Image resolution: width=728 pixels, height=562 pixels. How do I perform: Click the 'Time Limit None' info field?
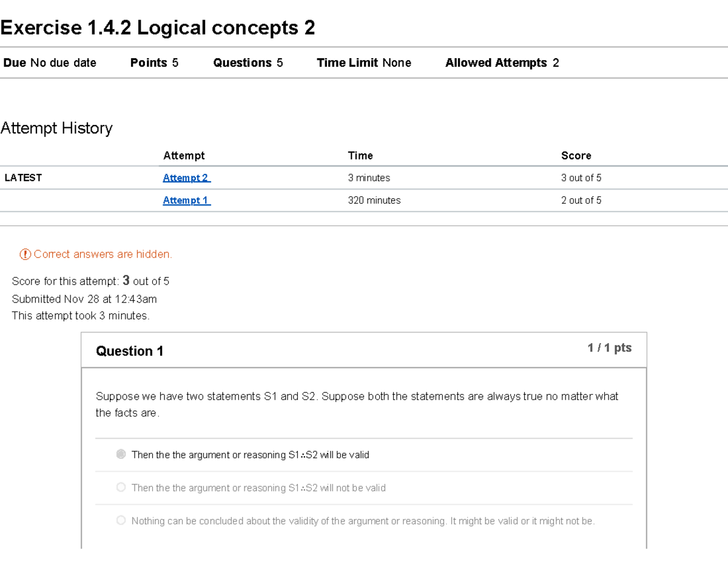point(364,62)
